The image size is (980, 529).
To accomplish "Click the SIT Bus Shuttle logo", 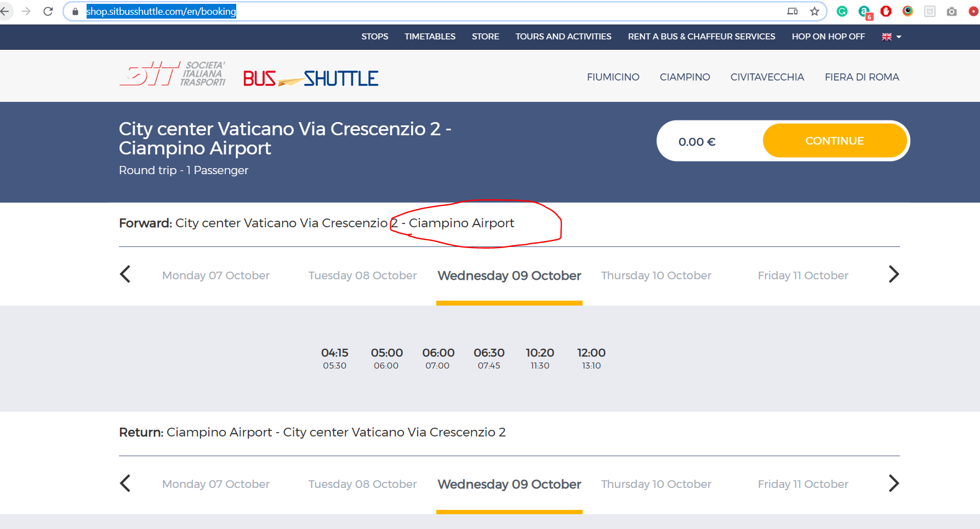I will click(x=249, y=76).
